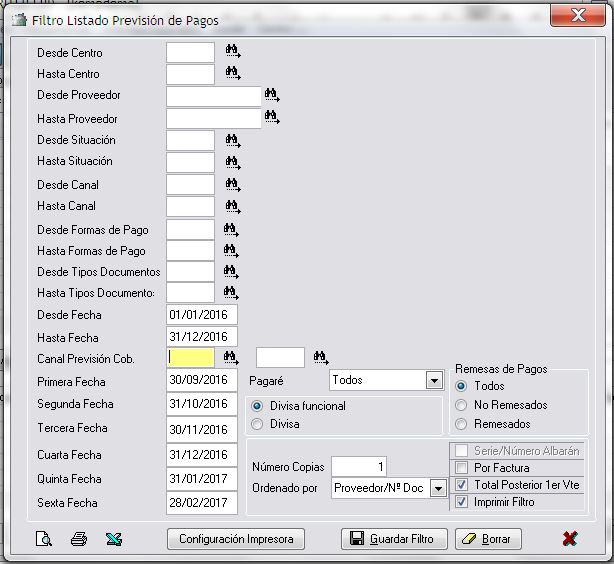Click Sexta Fecha field 28/02/2017
Image resolution: width=614 pixels, height=564 pixels.
coord(202,503)
